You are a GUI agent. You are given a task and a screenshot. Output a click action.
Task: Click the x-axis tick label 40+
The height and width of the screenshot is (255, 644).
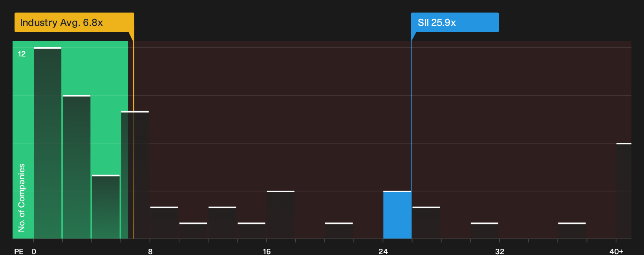(617, 251)
